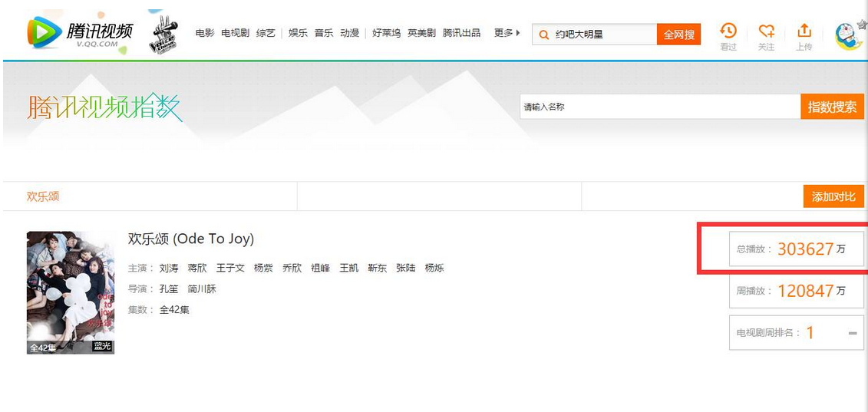Click the 全42集 episode count text
868x412 pixels.
[174, 309]
